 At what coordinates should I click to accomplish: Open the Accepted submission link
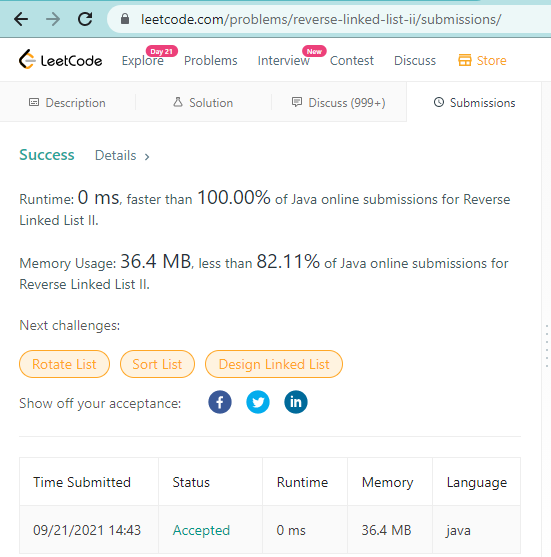pyautogui.click(x=201, y=530)
